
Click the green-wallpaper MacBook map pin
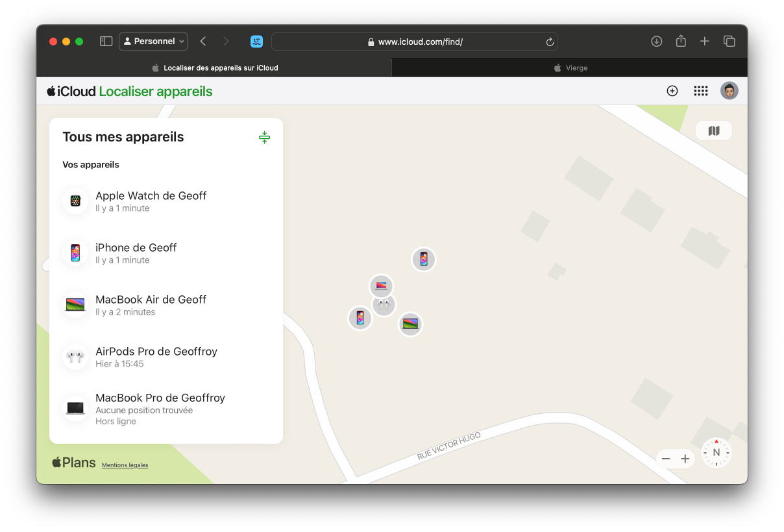410,324
